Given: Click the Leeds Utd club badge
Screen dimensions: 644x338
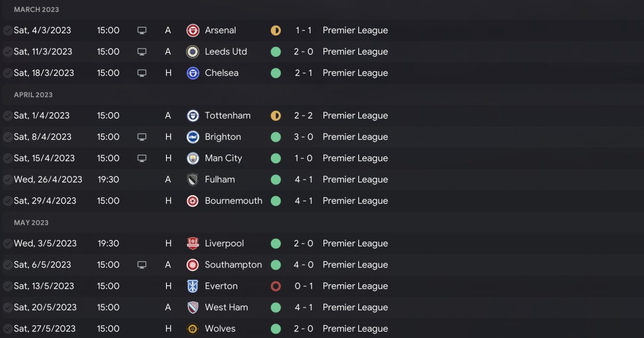Looking at the screenshot, I should [193, 51].
